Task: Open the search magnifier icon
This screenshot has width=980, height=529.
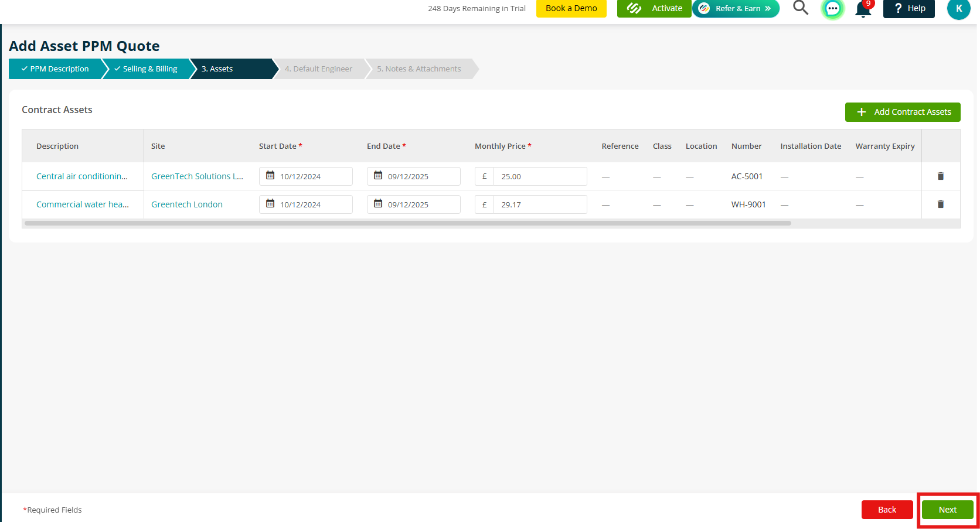Action: [x=800, y=8]
